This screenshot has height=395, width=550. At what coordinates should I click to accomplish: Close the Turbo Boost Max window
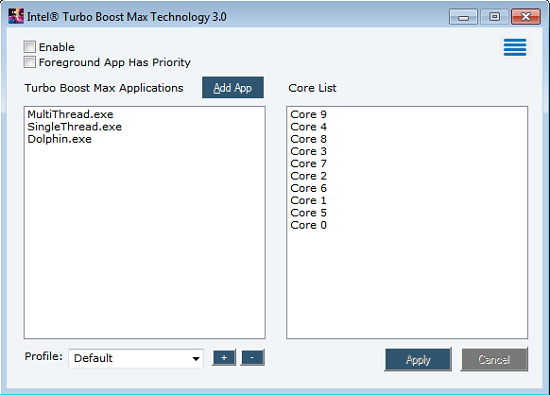click(525, 17)
